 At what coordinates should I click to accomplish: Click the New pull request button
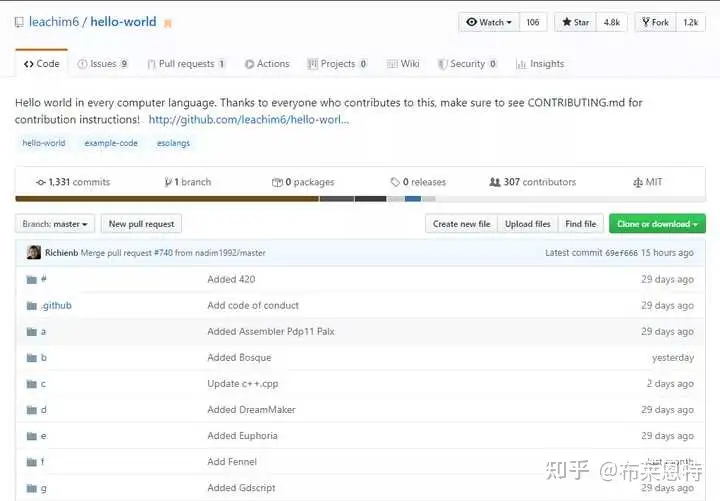click(x=141, y=224)
